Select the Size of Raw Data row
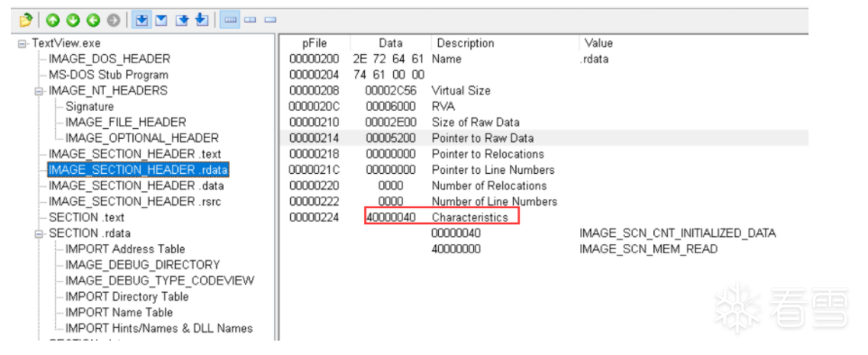868x355 pixels. [543, 123]
